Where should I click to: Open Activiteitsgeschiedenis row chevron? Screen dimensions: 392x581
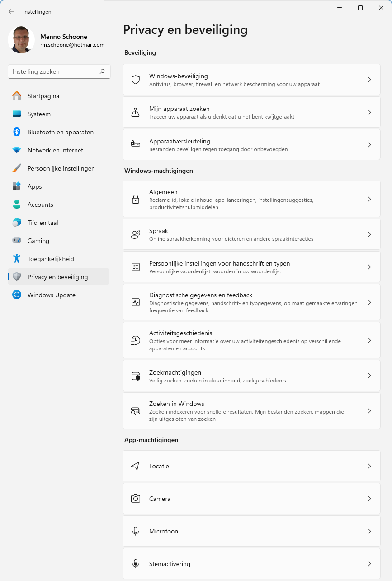(x=369, y=340)
